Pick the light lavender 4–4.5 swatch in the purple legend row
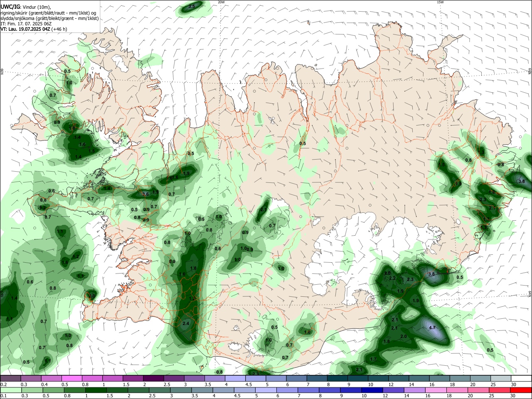The width and height of the screenshot is (532, 399). point(234,378)
